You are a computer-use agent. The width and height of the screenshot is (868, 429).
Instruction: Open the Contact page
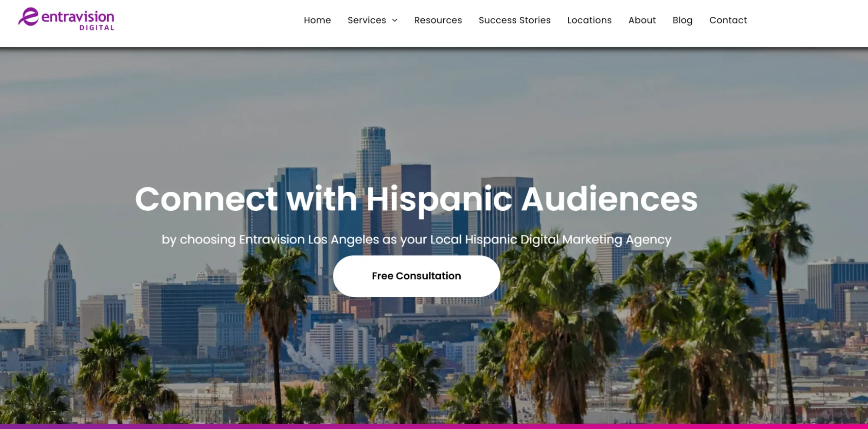[x=728, y=20]
